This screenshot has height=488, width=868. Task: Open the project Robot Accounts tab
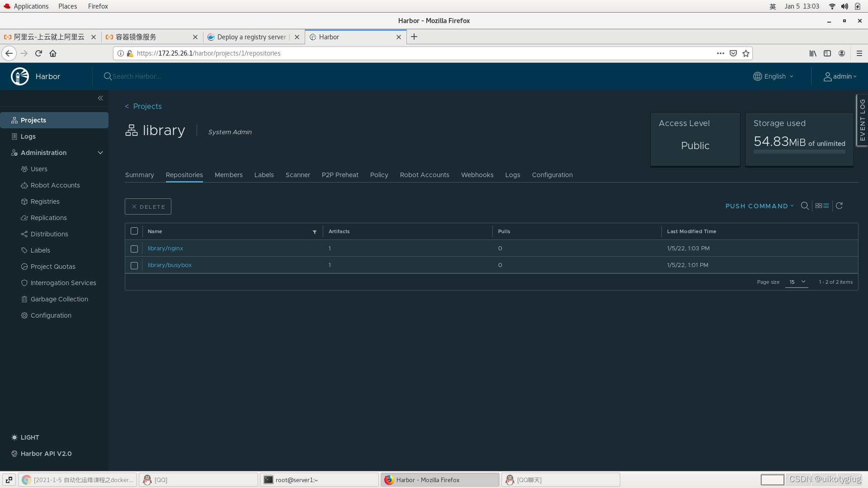tap(425, 175)
